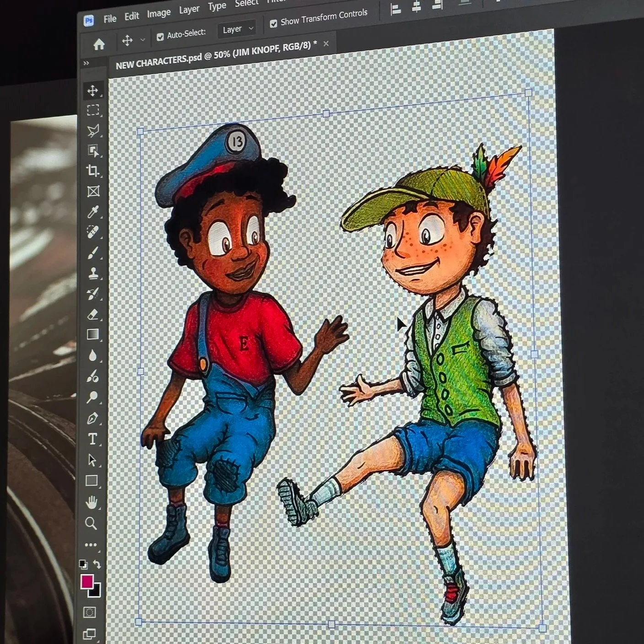Align horizontal centers of layers
This screenshot has width=644, height=644.
click(x=416, y=7)
